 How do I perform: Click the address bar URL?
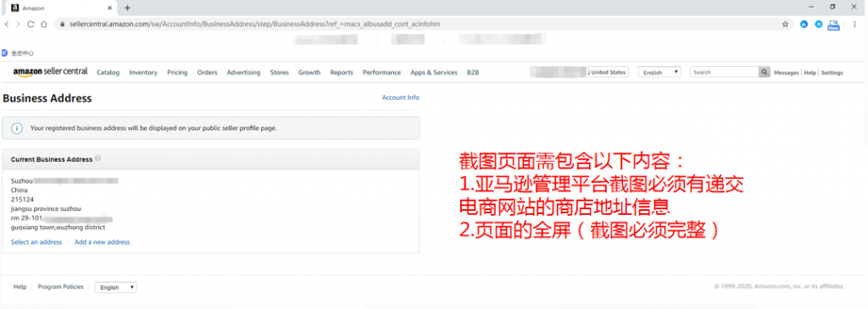[x=254, y=25]
